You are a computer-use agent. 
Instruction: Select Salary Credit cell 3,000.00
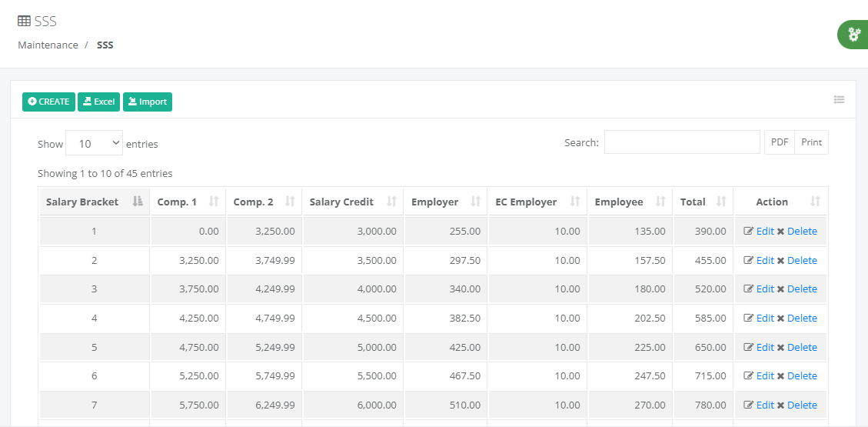[x=353, y=231]
